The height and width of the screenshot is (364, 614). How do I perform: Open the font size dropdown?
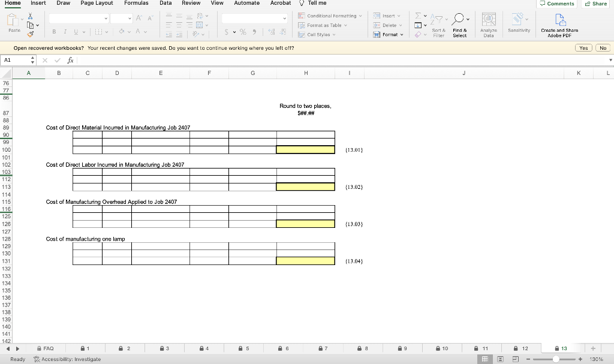130,19
